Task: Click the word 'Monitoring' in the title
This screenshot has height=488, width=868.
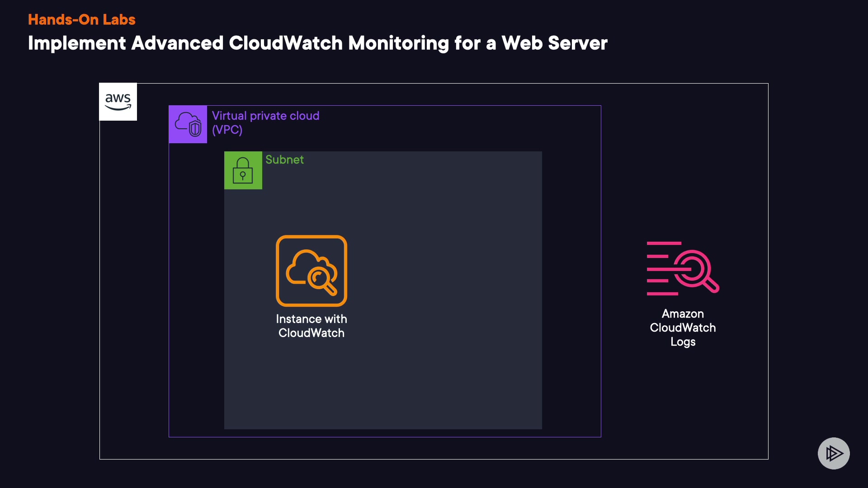Action: point(398,43)
